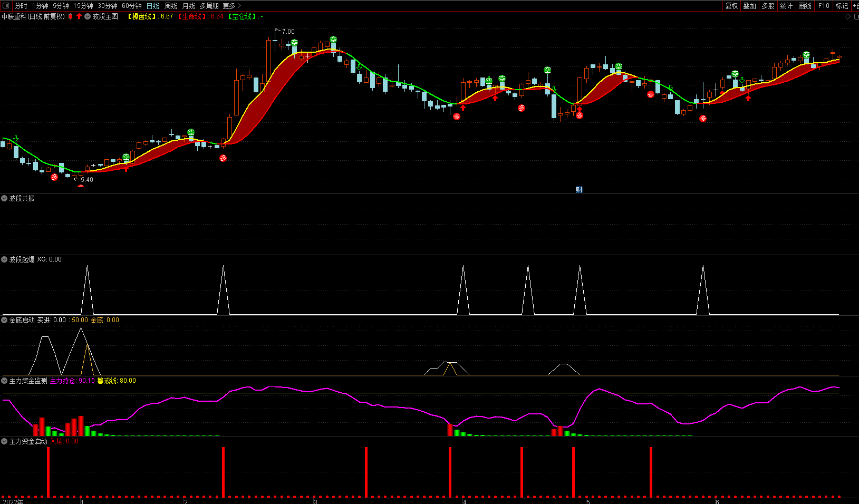Viewport: 859px width, 504px height.
Task: Expand the 主力资金监测 indicator menu
Action: pyautogui.click(x=4, y=381)
